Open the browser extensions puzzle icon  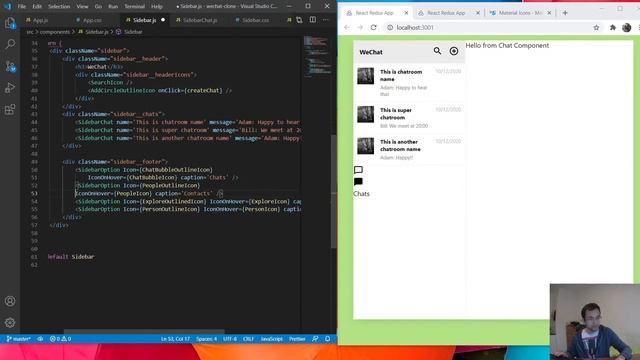[613, 28]
